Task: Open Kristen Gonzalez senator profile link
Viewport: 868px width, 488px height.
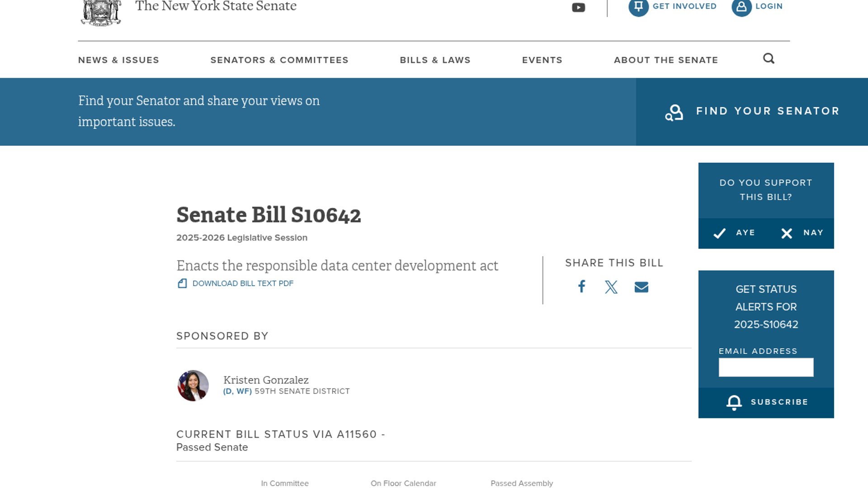Action: pos(266,380)
